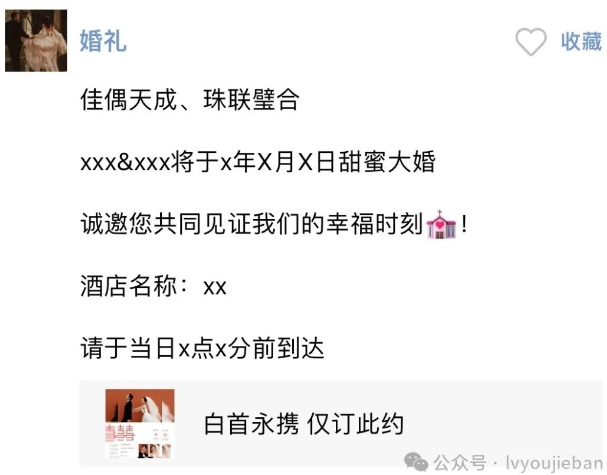Tap the heart favorite icon
Image resolution: width=607 pixels, height=475 pixels.
[x=531, y=41]
